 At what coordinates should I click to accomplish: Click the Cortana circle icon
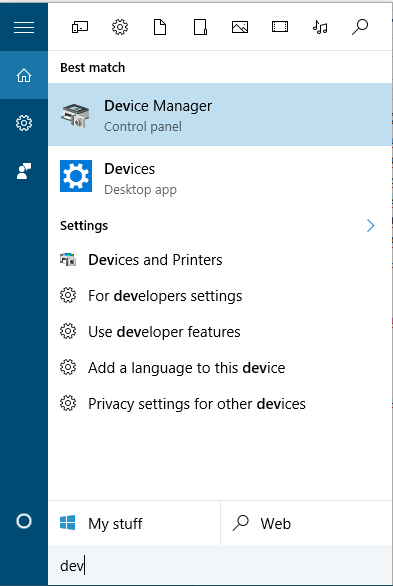coord(24,521)
